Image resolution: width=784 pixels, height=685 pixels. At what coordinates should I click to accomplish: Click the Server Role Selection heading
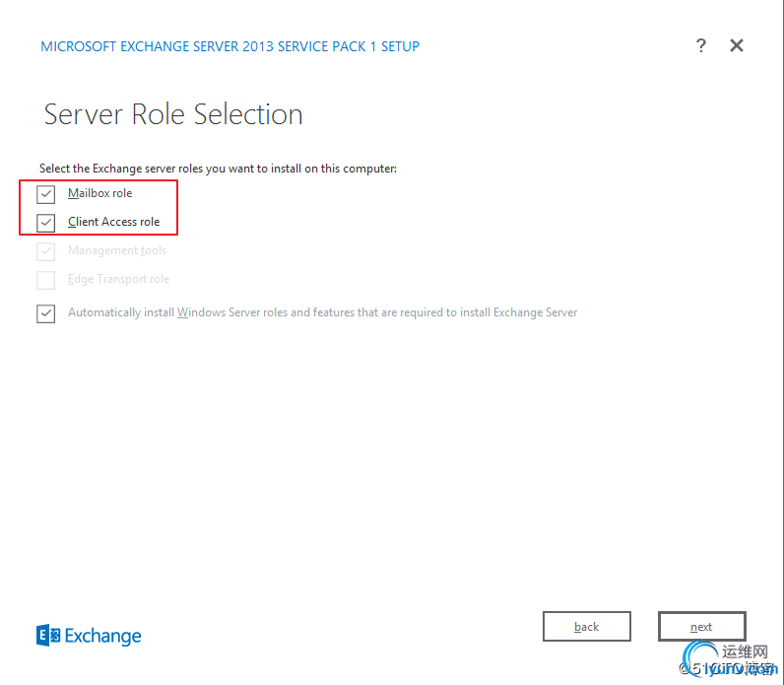coord(173,114)
